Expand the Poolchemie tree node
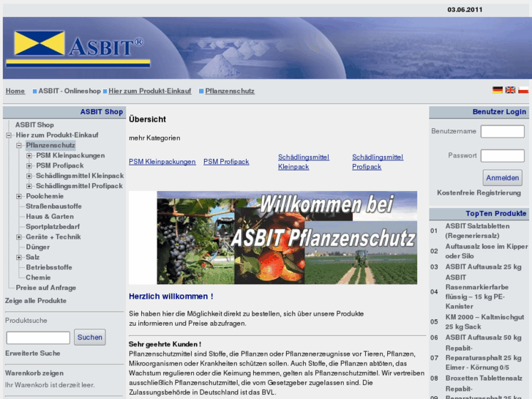The height and width of the screenshot is (399, 532). (x=19, y=196)
